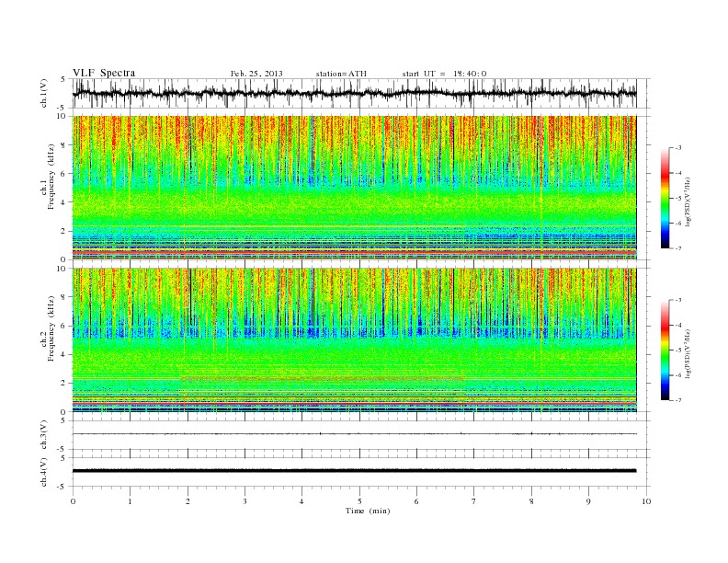Viewport: 728px width, 563px height.
Task: Click time axis tick label "1"
Action: tap(130, 501)
